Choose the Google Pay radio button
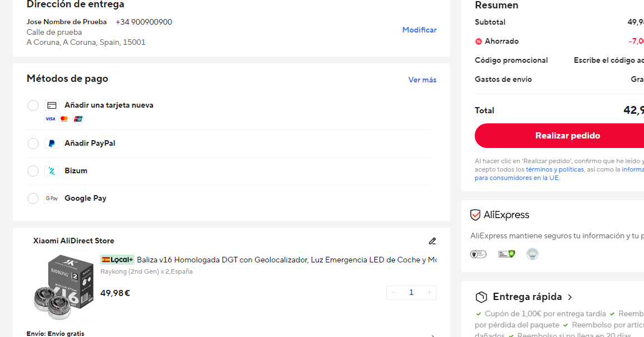Viewport: 644px width, 337px height. coord(33,198)
